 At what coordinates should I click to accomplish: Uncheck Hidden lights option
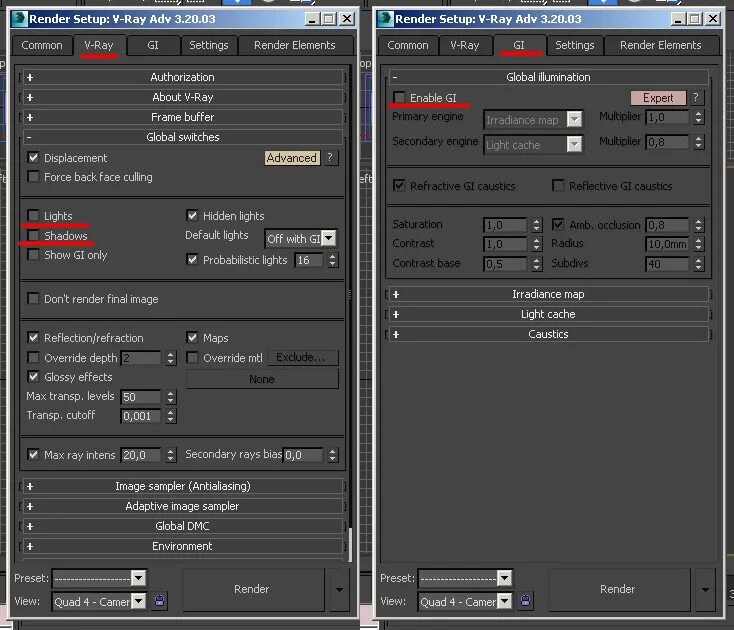(192, 216)
